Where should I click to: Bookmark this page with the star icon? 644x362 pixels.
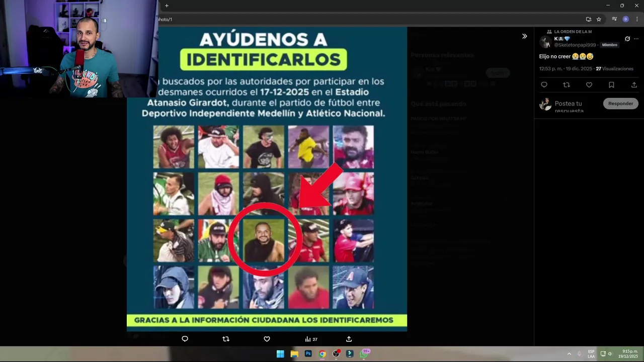coord(599,19)
